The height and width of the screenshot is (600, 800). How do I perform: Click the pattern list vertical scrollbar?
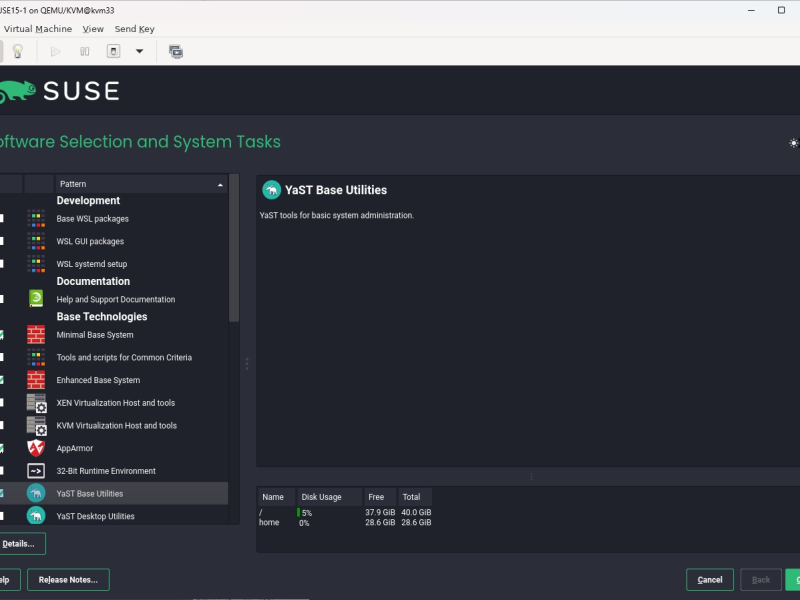(x=234, y=248)
